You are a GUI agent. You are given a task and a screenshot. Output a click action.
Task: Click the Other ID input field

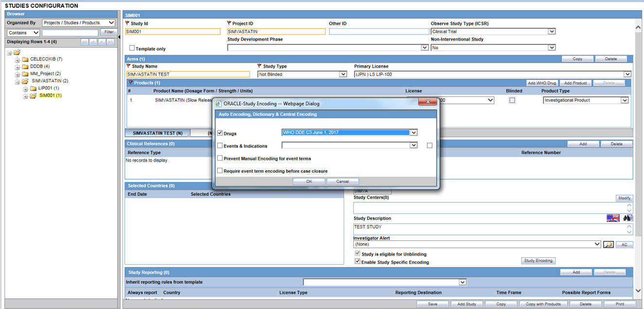tap(379, 32)
